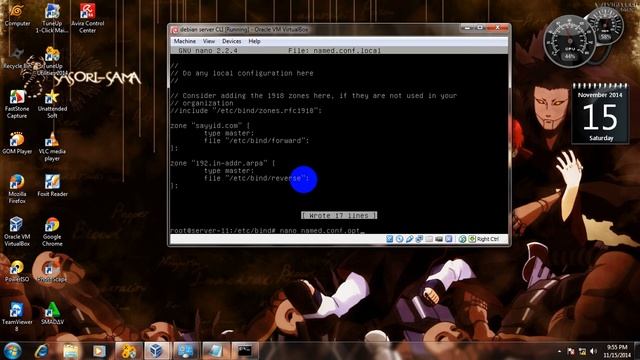640x360 pixels.
Task: Click hard disk activity icon in VM status bar
Action: pyautogui.click(x=390, y=239)
